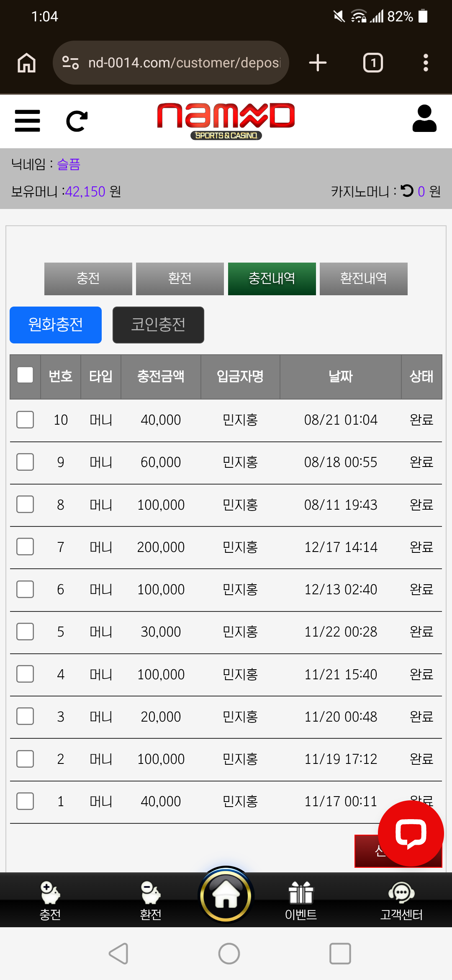Check the box for deposit number 7

[x=25, y=547]
